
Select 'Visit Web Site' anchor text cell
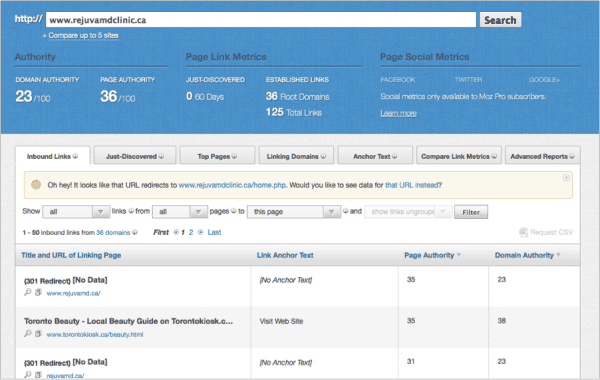(281, 321)
